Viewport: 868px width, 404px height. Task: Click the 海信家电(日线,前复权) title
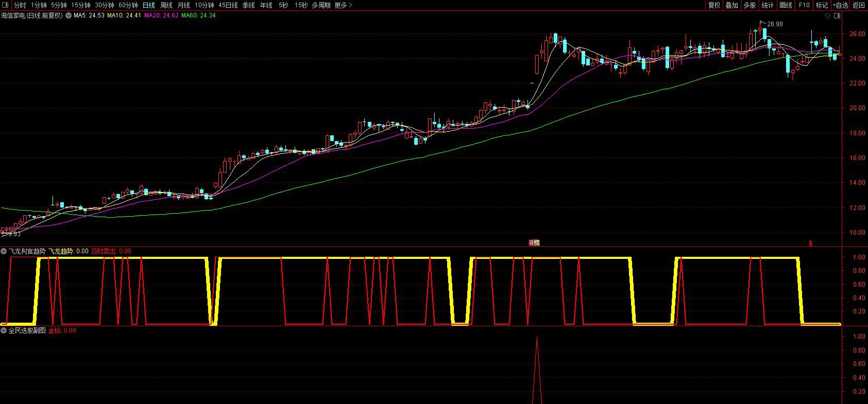31,15
